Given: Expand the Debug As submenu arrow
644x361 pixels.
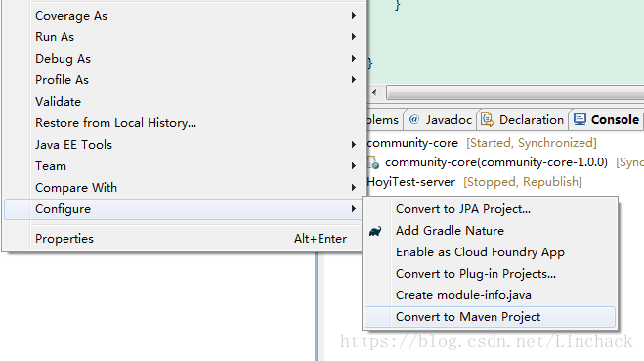Looking at the screenshot, I should (353, 59).
